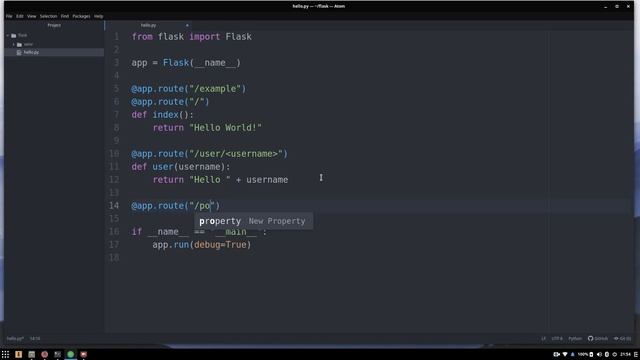Open the terminal icon in taskbar
The height and width of the screenshot is (360, 640).
(58, 354)
